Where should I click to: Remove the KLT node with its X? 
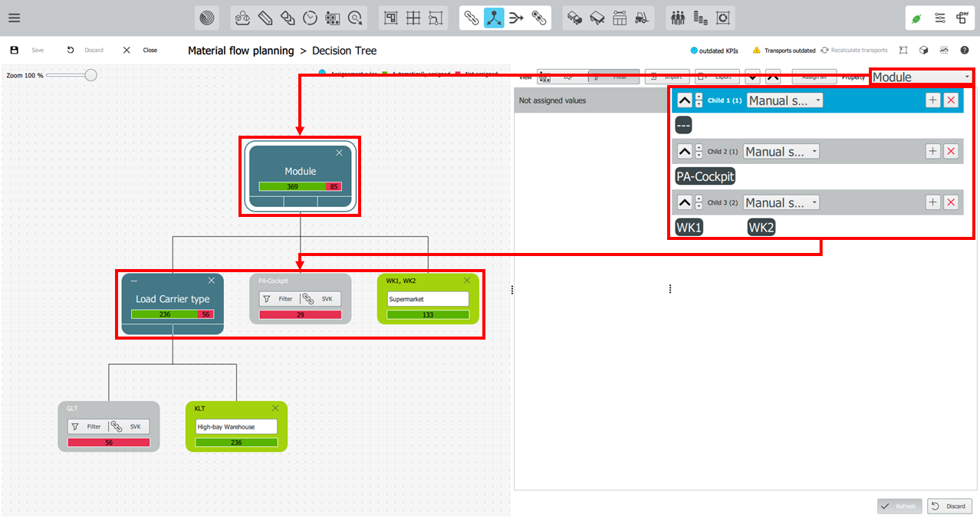(275, 408)
